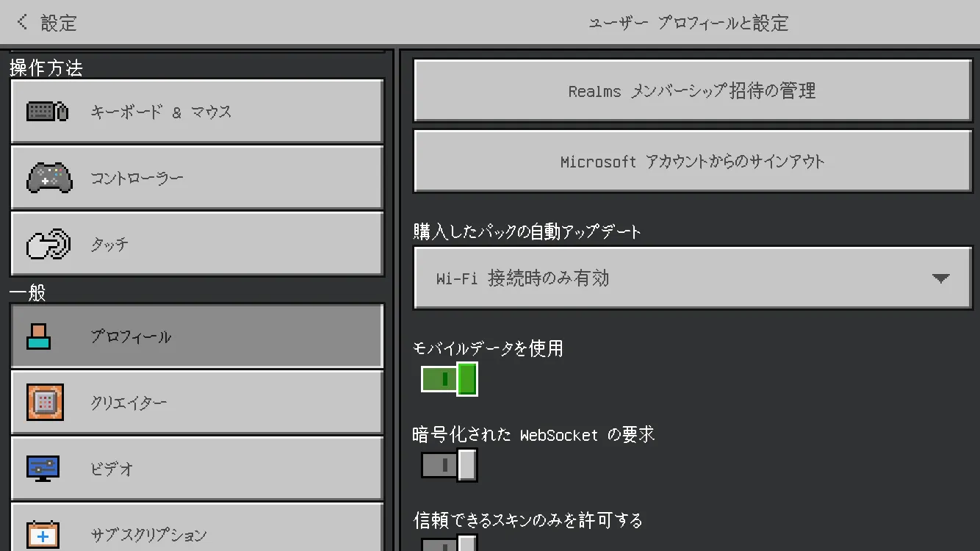Click the profile character icon

point(39,336)
